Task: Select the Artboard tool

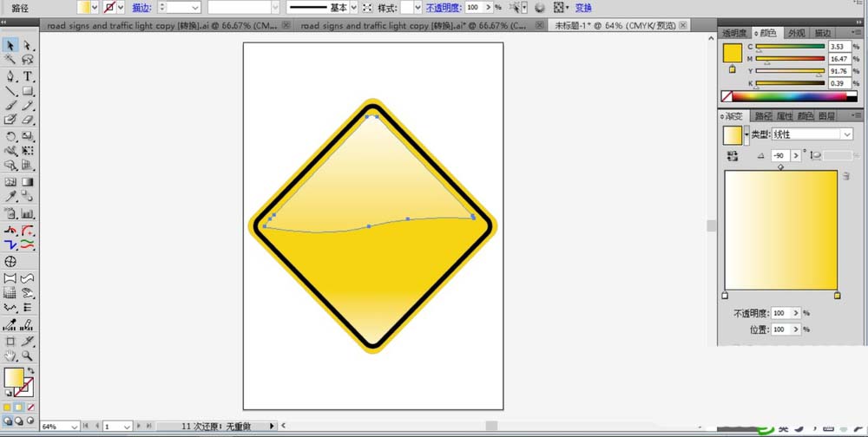Action: click(10, 342)
